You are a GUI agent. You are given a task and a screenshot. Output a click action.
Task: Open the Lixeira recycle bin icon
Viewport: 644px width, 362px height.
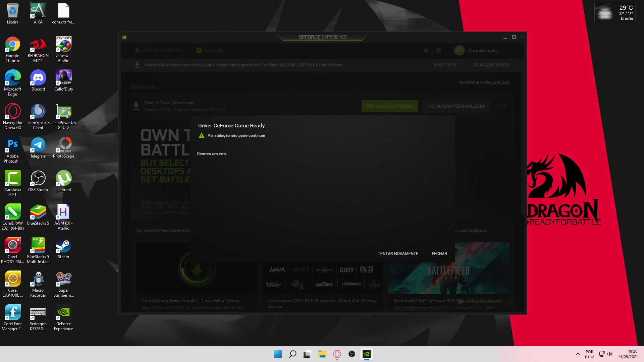12,14
